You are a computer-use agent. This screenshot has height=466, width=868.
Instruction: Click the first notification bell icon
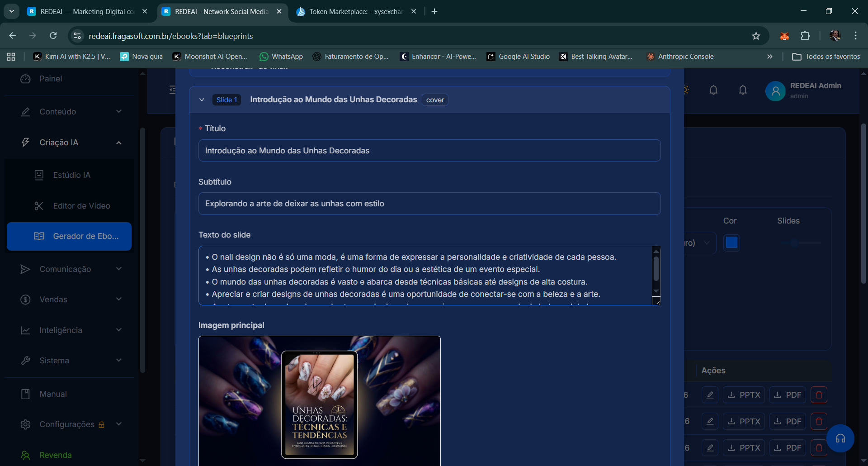point(713,90)
